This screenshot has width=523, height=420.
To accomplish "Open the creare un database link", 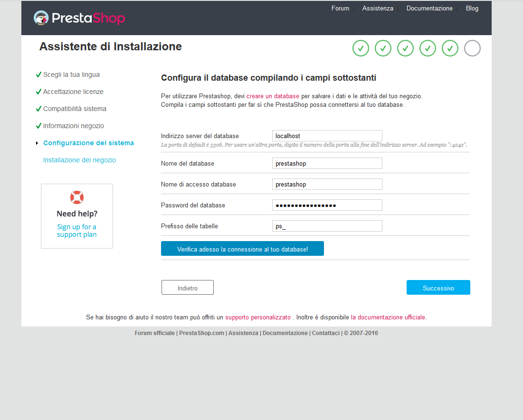I will (x=273, y=96).
